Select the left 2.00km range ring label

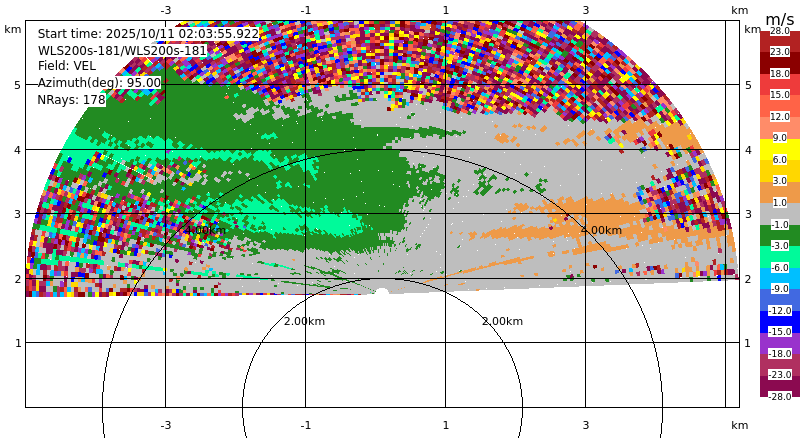304,321
